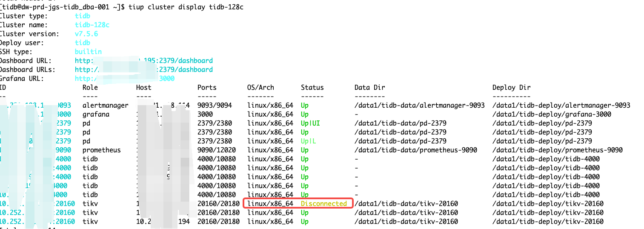Click the Up status in the prometheus row
The width and height of the screenshot is (644, 229).
(305, 150)
